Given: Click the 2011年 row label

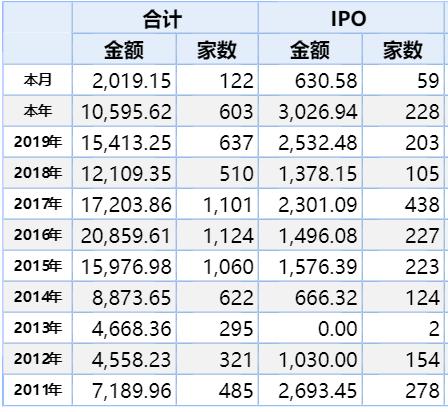Looking at the screenshot, I should [38, 390].
